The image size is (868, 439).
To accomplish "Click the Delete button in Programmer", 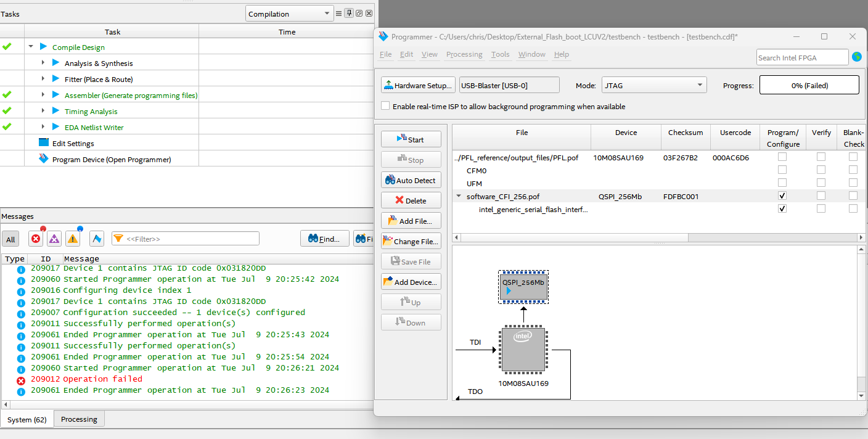I will tap(411, 200).
